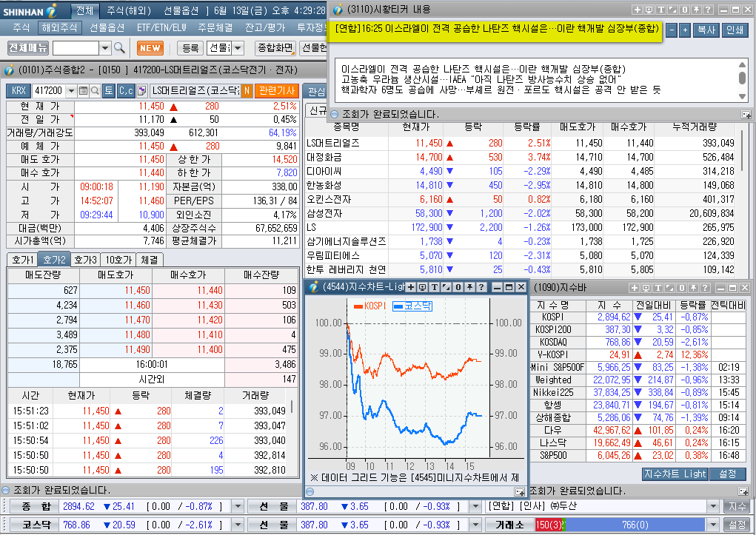This screenshot has height=535, width=756.
Task: Click the status icon at 지수차트 bottom right
Action: pos(519,491)
